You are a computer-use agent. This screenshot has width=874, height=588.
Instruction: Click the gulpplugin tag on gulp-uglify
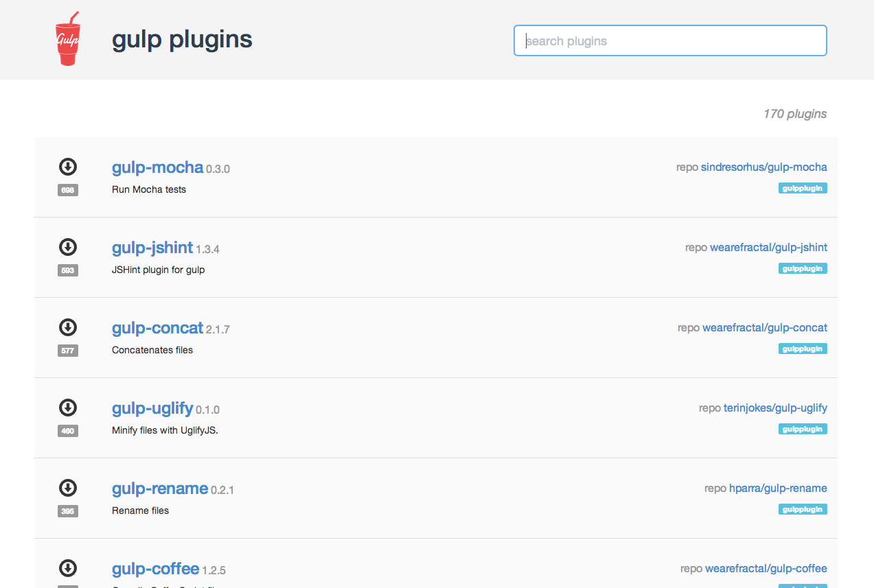803,429
